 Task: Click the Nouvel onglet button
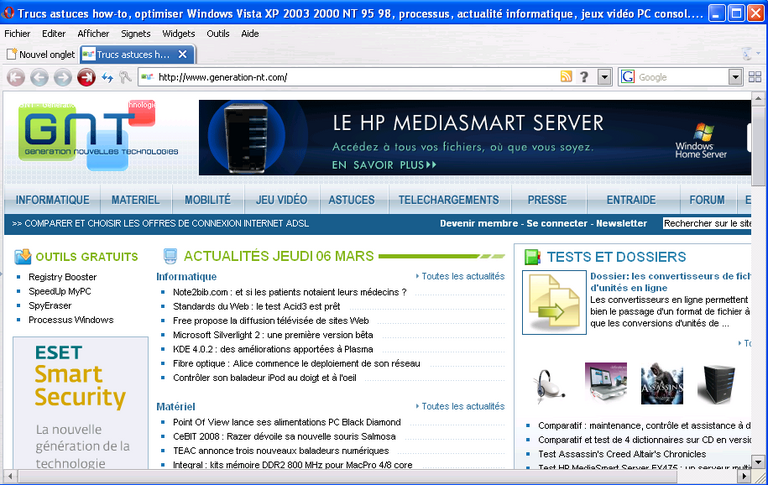[41, 54]
